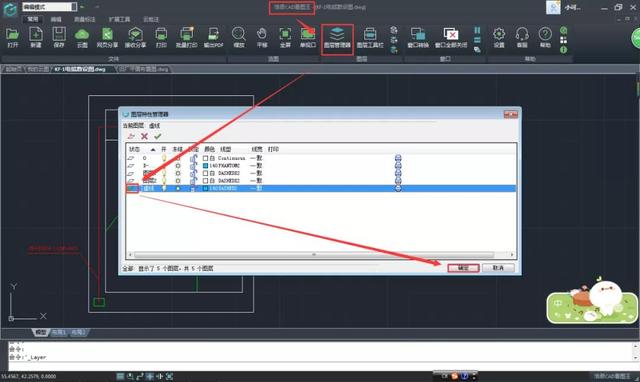Toggle lightbulb on/off for layer 0
640x382 pixels.
click(164, 158)
